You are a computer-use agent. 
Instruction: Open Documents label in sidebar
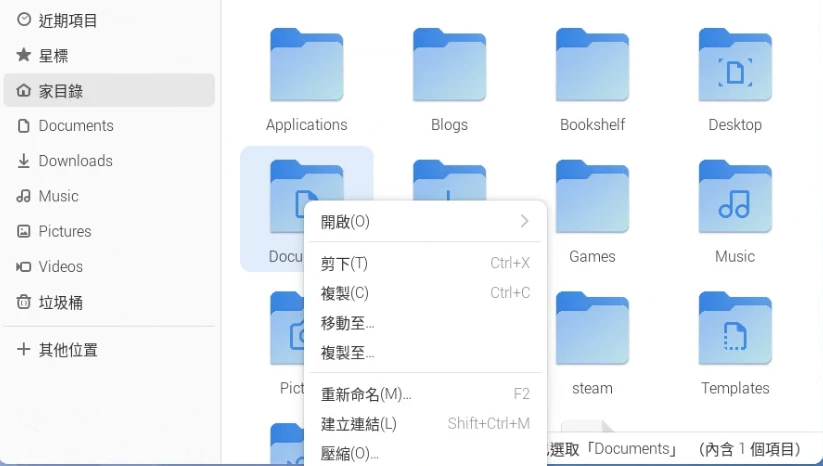(76, 125)
